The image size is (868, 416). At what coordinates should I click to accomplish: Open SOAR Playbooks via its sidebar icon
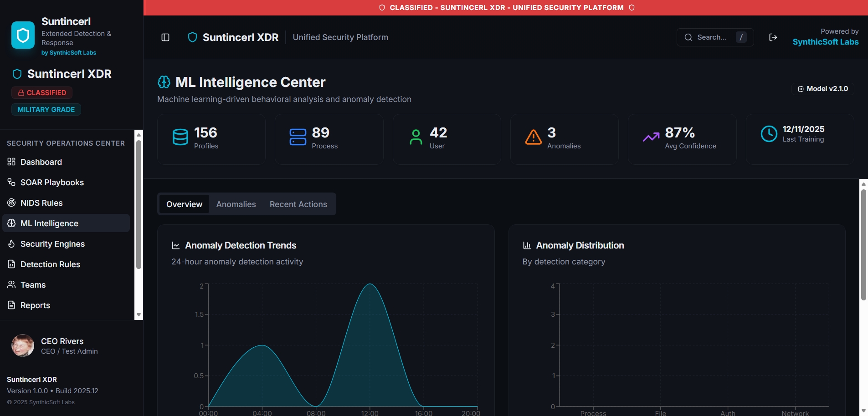pos(11,182)
